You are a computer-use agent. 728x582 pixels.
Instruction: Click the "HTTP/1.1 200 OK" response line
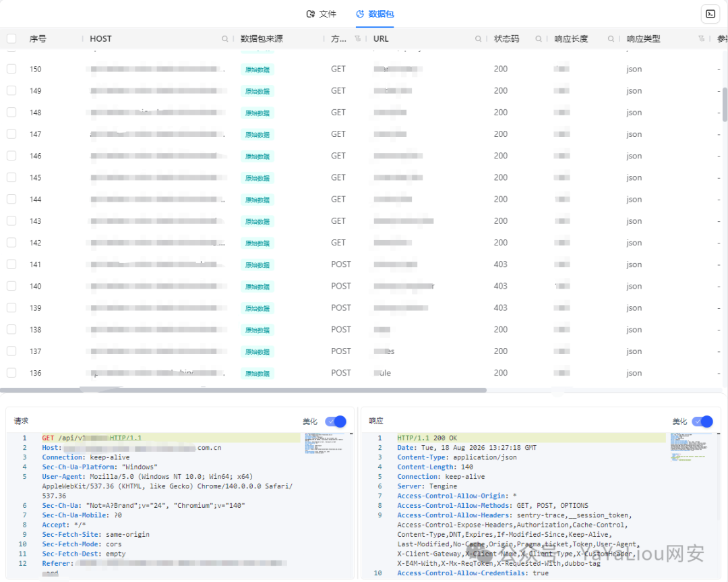tap(427, 438)
